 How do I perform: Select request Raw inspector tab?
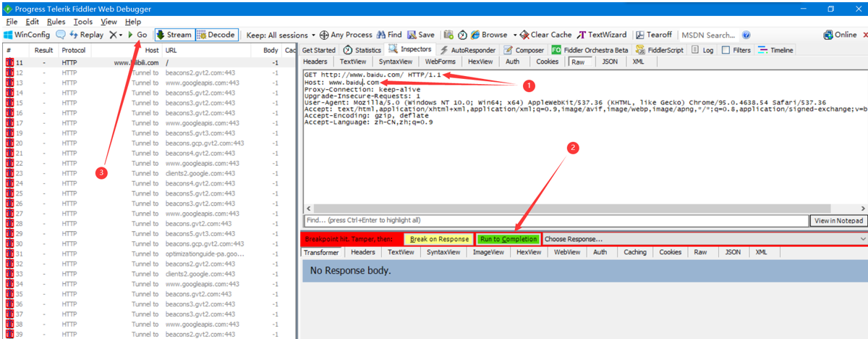click(x=578, y=62)
